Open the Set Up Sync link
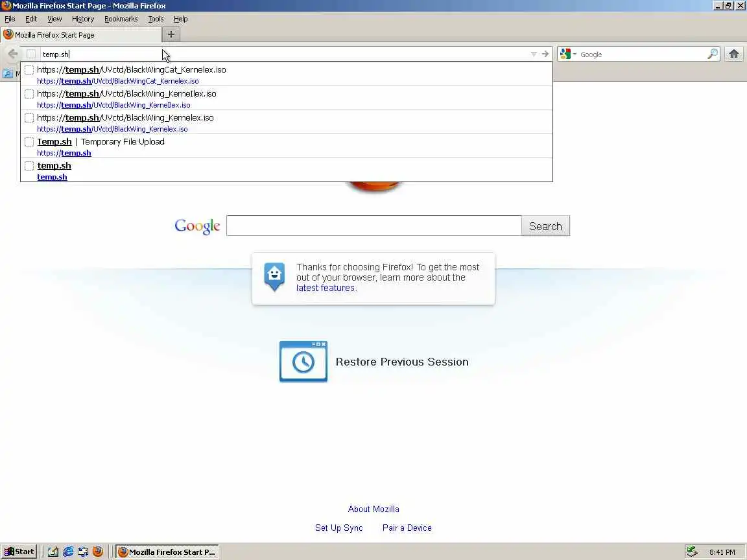Viewport: 747px width, 560px height. pos(338,528)
